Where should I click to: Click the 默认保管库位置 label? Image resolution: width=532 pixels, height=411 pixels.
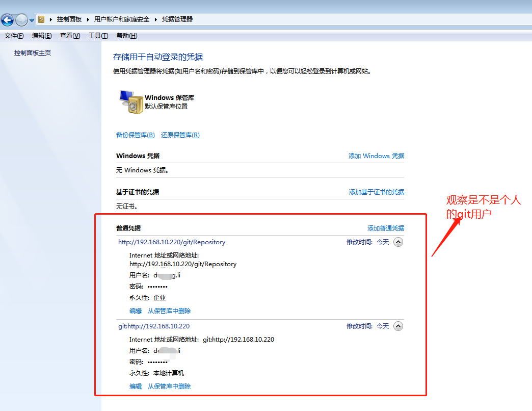[x=166, y=107]
